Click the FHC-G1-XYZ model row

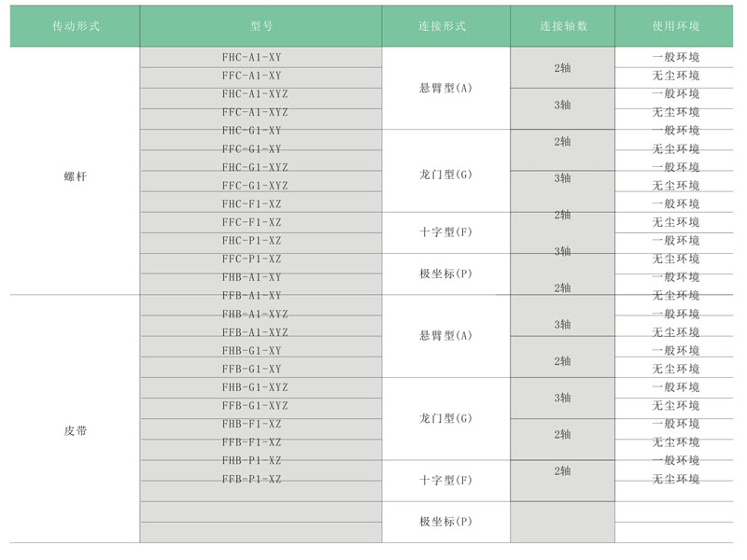coord(255,167)
